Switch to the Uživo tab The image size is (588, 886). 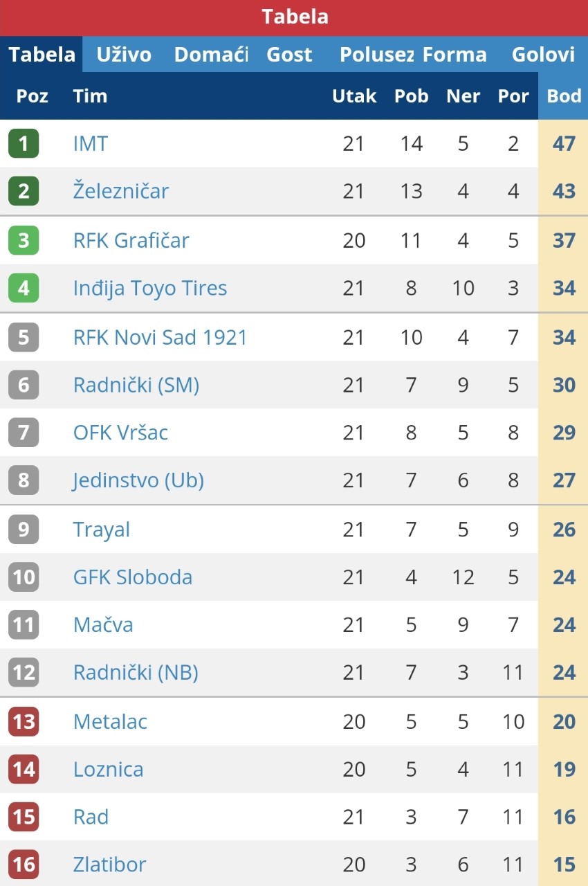[124, 55]
